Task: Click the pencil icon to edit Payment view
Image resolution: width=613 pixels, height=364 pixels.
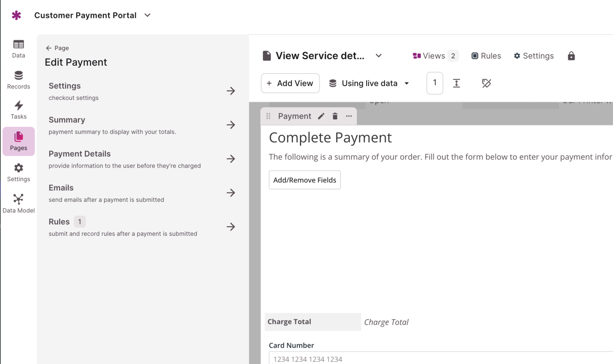Action: tap(321, 116)
